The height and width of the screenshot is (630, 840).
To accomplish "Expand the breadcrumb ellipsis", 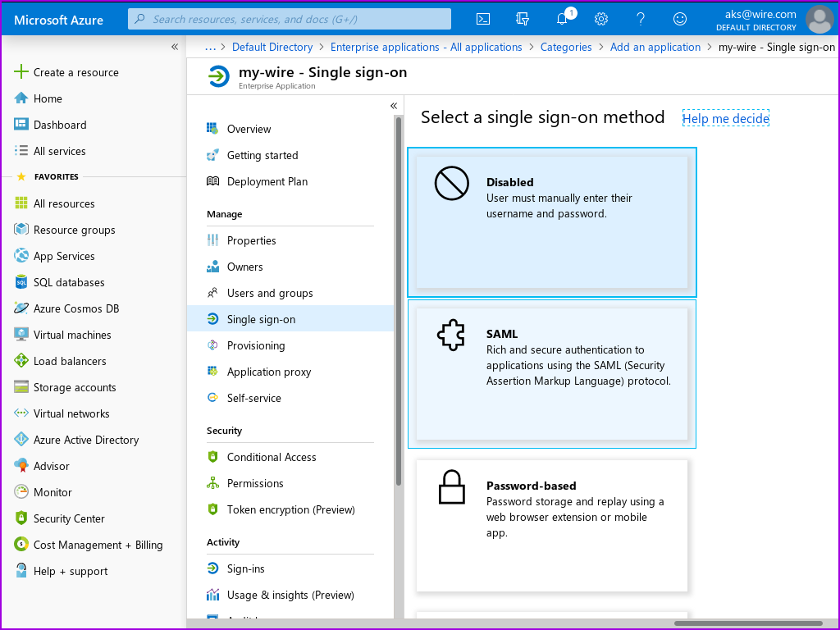I will 211,47.
